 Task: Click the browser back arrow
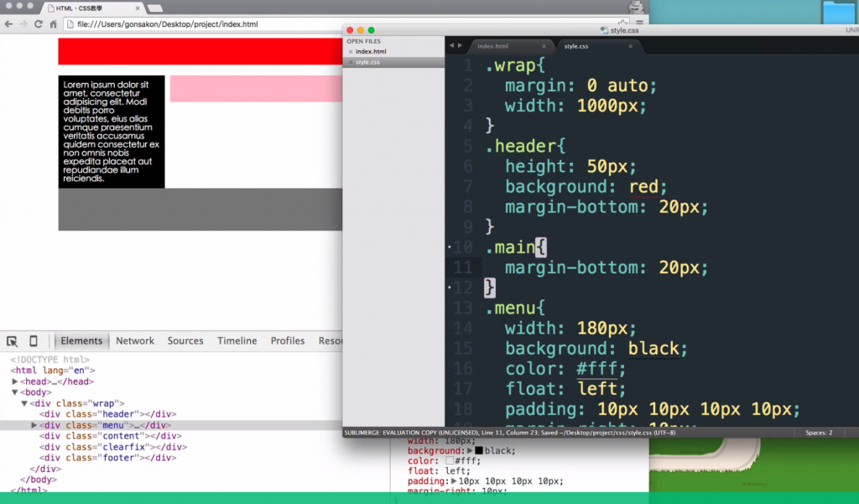8,24
